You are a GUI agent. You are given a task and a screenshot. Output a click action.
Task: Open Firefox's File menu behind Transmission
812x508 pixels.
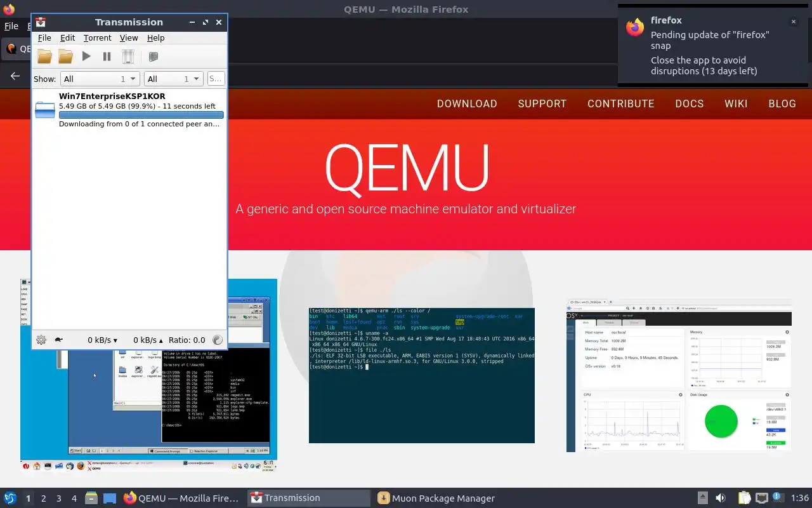(x=11, y=27)
